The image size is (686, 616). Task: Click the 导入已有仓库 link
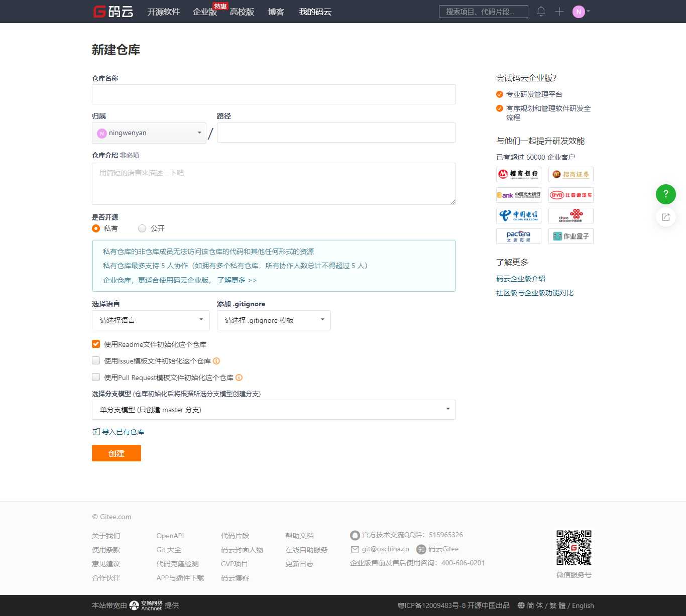[119, 432]
